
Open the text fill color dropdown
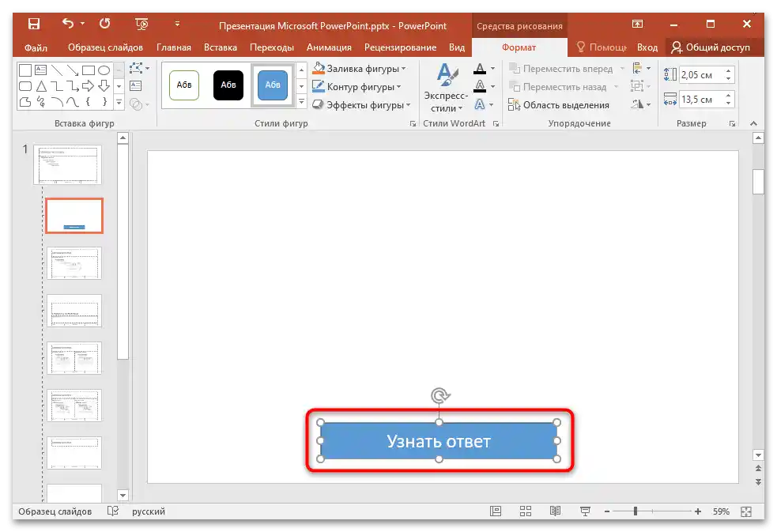pos(492,68)
